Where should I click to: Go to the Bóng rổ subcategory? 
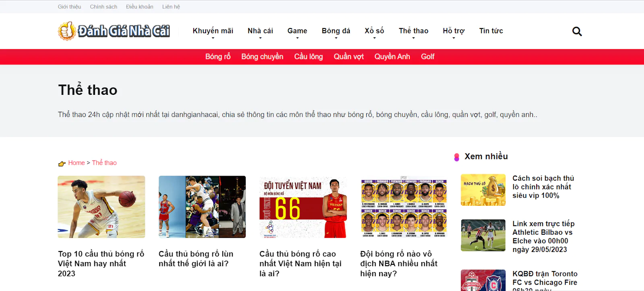point(218,57)
